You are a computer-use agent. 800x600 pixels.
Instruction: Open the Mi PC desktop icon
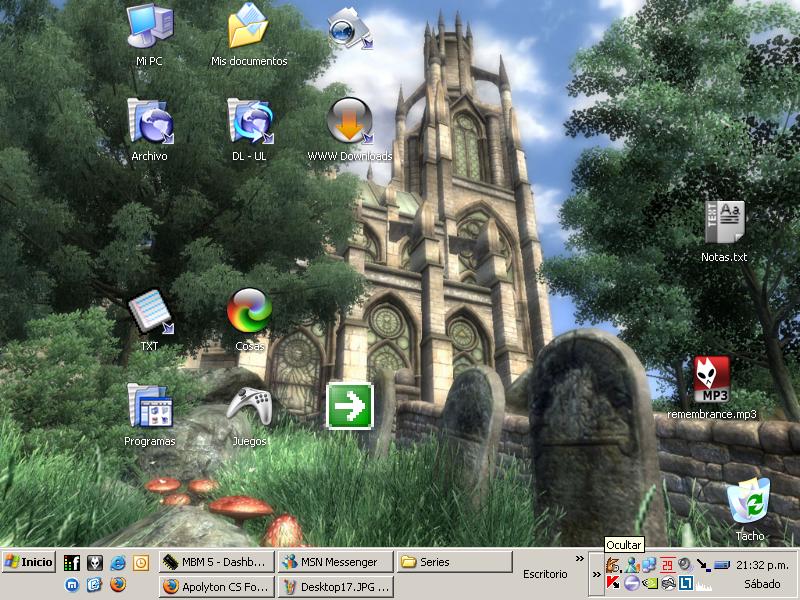click(149, 28)
